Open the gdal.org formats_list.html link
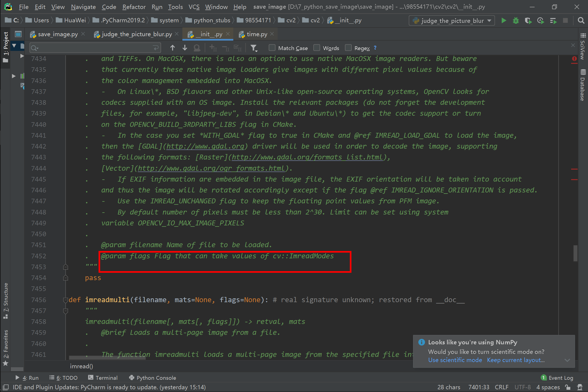 click(x=307, y=157)
